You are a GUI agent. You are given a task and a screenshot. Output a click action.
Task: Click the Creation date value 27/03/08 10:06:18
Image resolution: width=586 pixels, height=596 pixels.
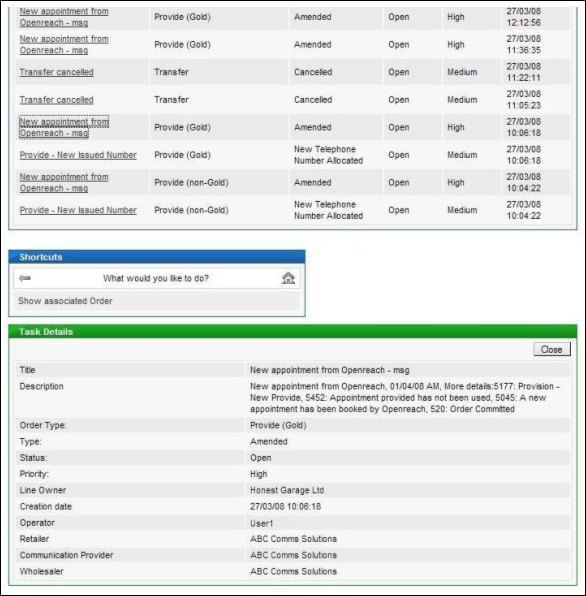pyautogui.click(x=285, y=507)
